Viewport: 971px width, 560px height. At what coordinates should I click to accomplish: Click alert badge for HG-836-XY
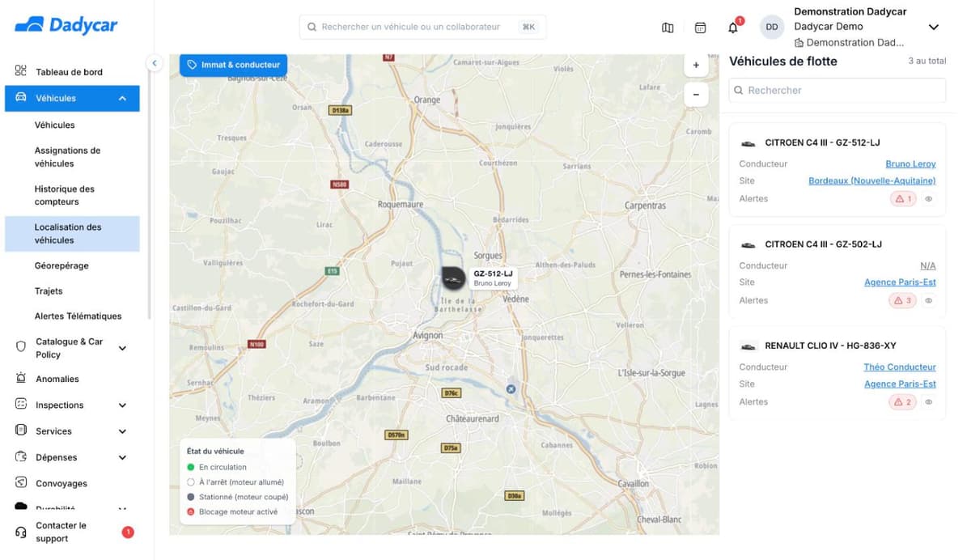click(x=903, y=401)
